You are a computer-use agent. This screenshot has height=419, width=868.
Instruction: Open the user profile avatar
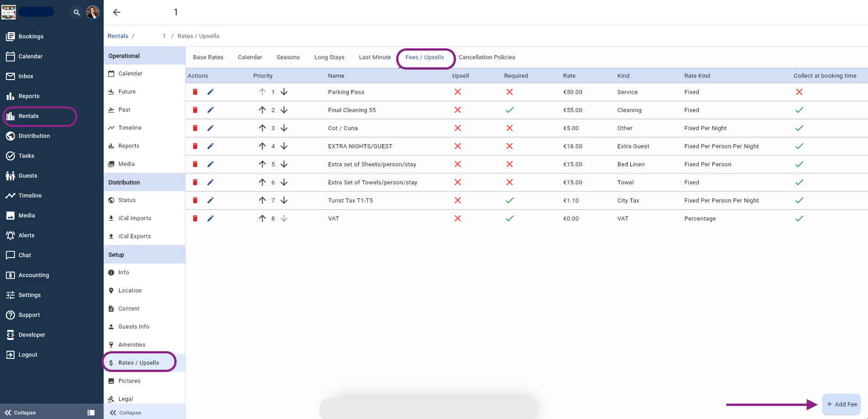coord(93,12)
